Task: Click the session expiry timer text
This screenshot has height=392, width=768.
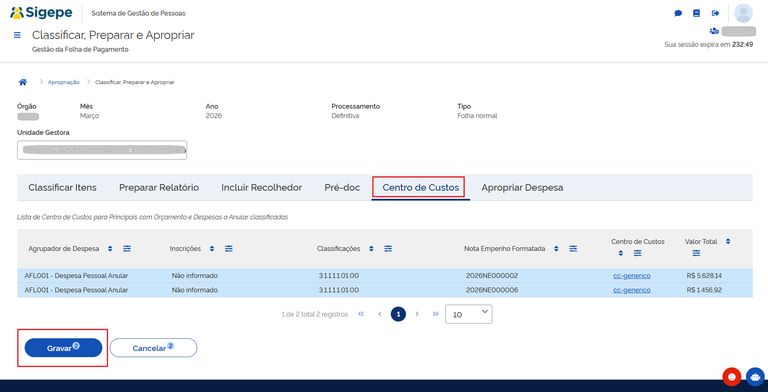Action: point(709,44)
